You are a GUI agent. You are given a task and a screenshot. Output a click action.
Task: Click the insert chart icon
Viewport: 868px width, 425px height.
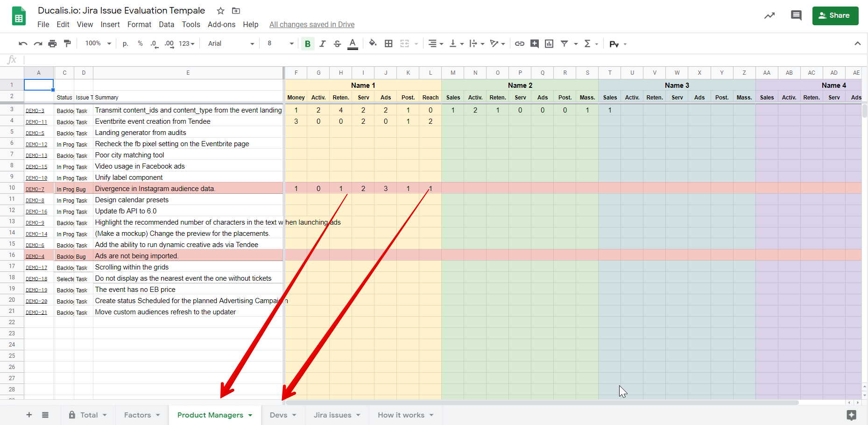[549, 43]
